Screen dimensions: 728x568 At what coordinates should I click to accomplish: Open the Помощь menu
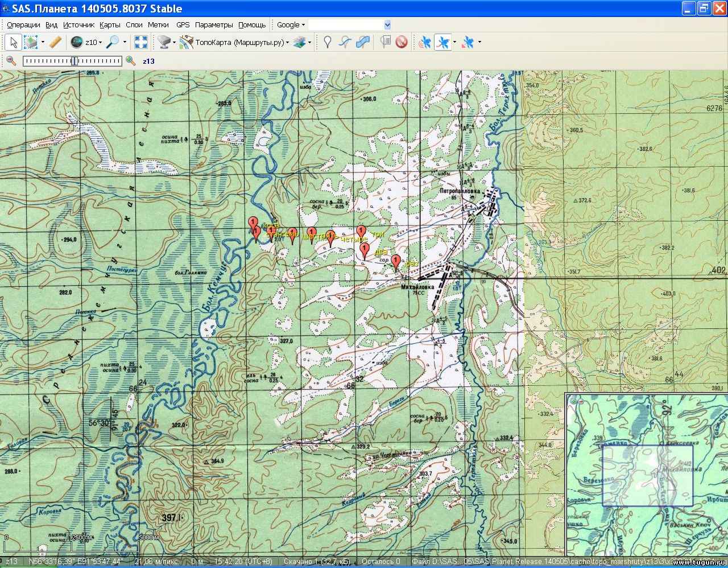tap(252, 25)
